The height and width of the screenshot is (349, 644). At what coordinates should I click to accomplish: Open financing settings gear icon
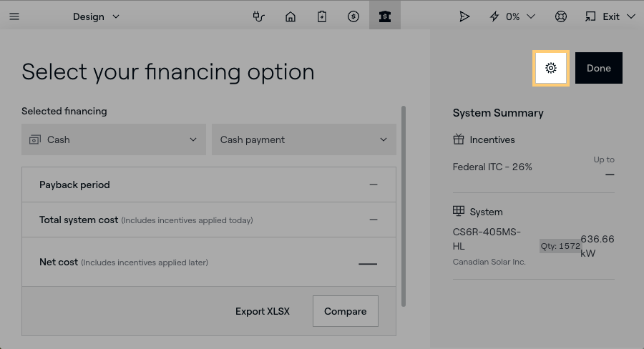pos(550,69)
